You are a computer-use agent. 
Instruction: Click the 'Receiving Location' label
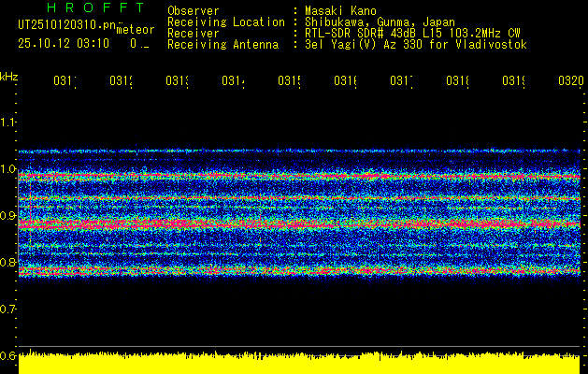tap(226, 22)
